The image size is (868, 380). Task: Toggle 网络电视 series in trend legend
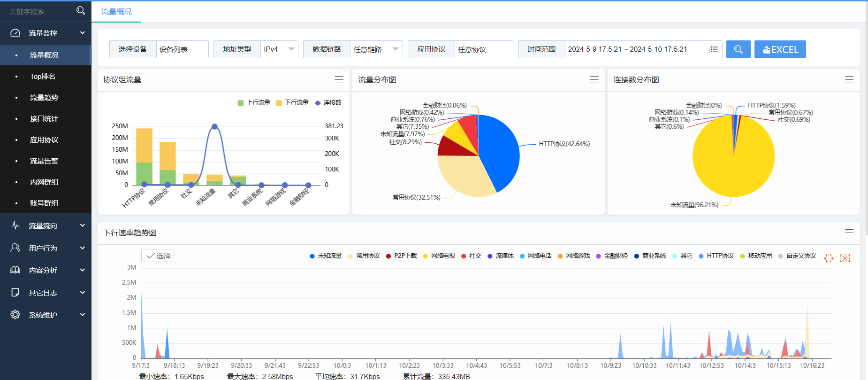point(439,256)
